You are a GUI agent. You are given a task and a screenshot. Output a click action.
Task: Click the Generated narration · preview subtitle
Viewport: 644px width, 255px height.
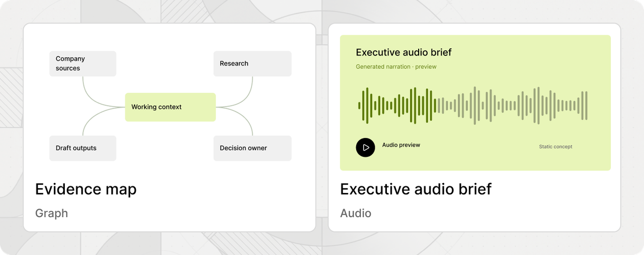(396, 67)
